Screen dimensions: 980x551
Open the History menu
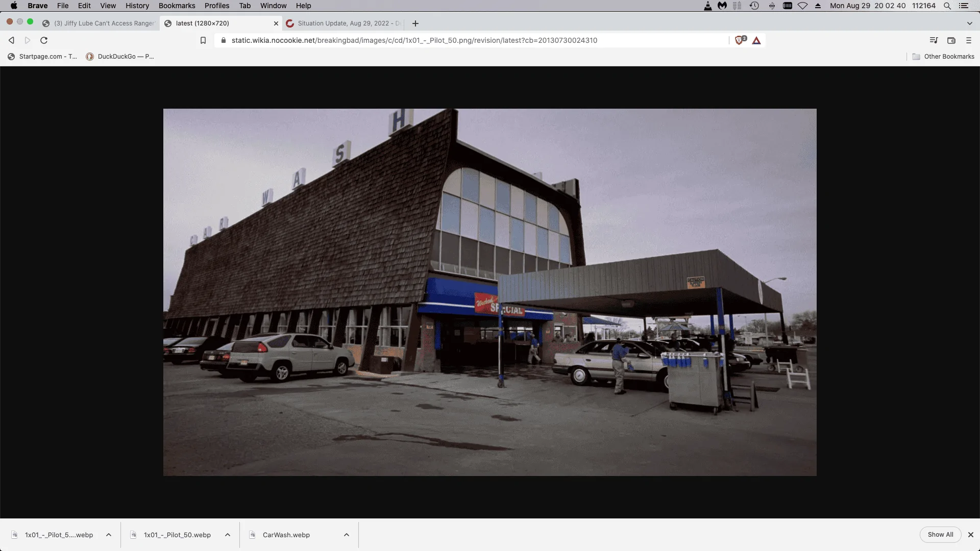[x=137, y=6]
